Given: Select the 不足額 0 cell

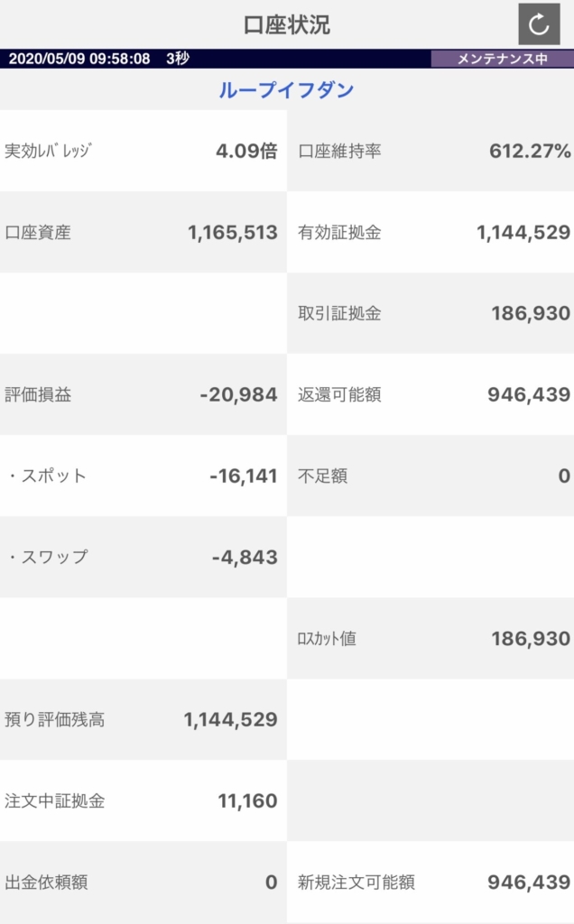Looking at the screenshot, I should pos(430,476).
